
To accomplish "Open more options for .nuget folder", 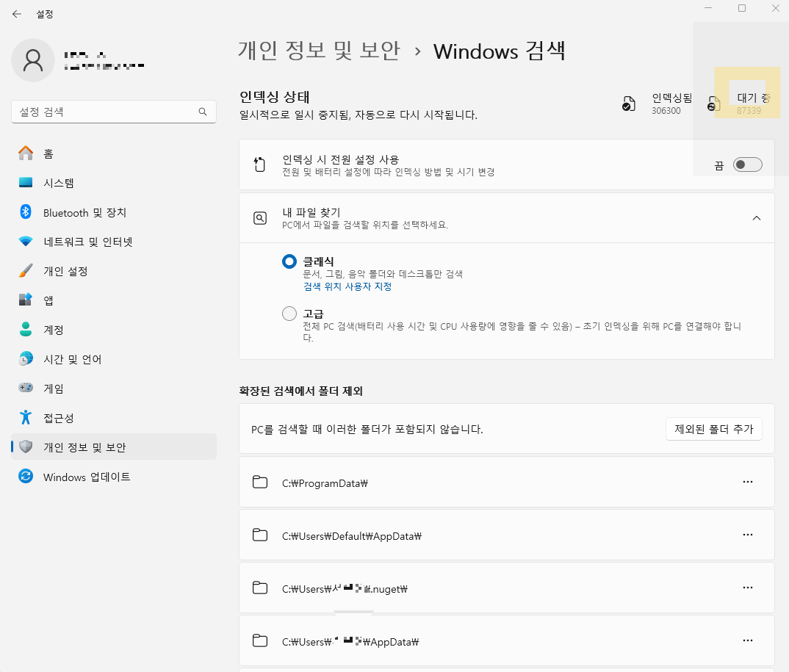I will pos(748,588).
